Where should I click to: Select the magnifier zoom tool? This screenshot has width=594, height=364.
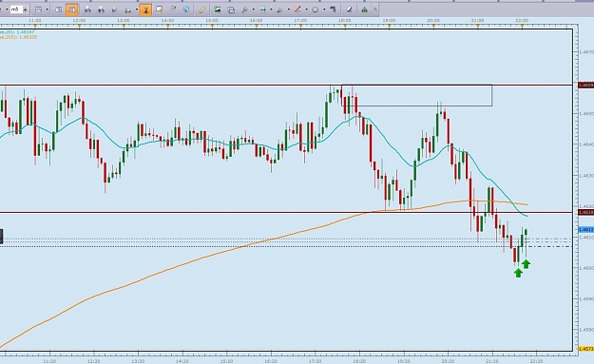point(244,10)
